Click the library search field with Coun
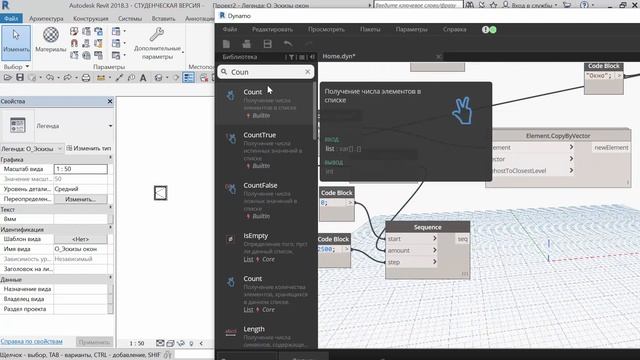This screenshot has width=640, height=360. click(x=266, y=72)
